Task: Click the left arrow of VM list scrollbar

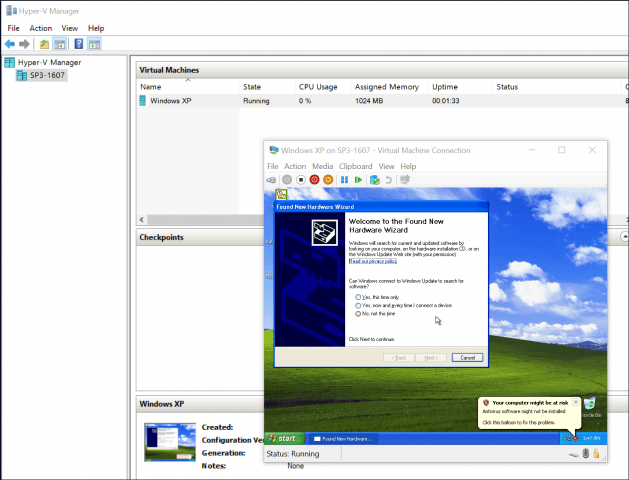Action: (142, 220)
